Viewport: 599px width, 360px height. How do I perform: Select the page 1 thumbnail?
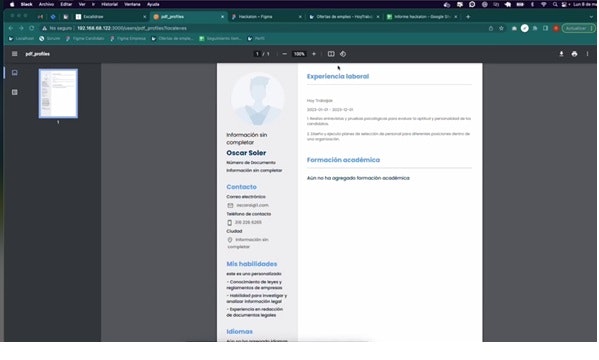(x=58, y=93)
